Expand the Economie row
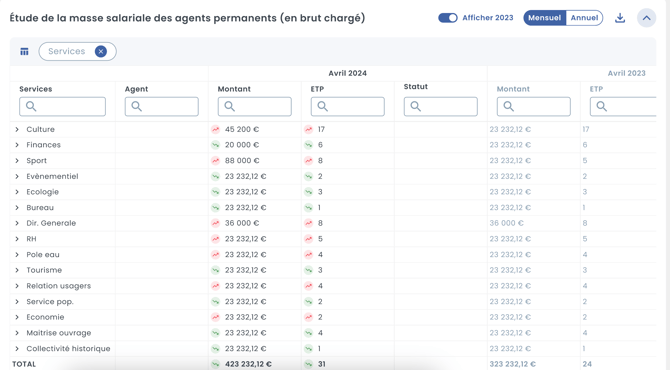The width and height of the screenshot is (670, 370). (x=17, y=317)
